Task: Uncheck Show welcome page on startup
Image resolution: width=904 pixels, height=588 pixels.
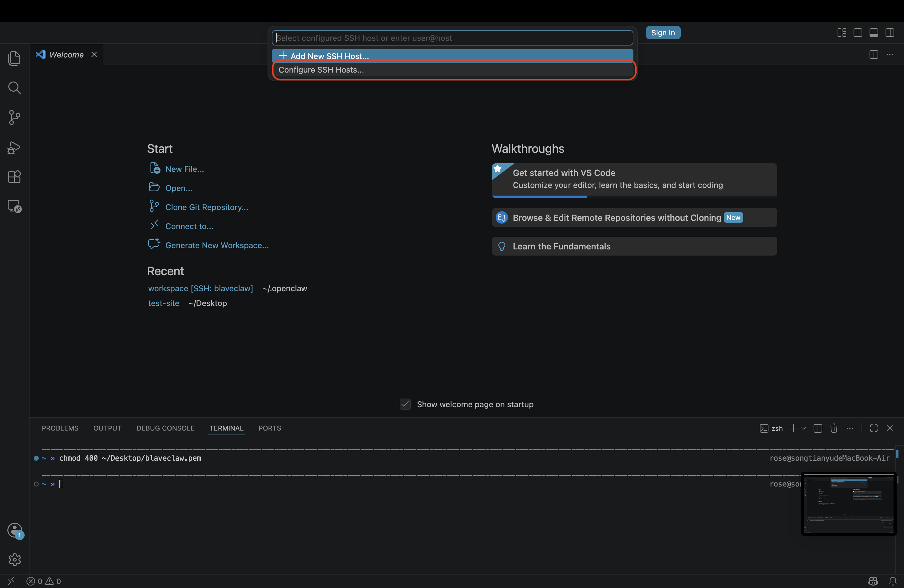Action: 405,404
